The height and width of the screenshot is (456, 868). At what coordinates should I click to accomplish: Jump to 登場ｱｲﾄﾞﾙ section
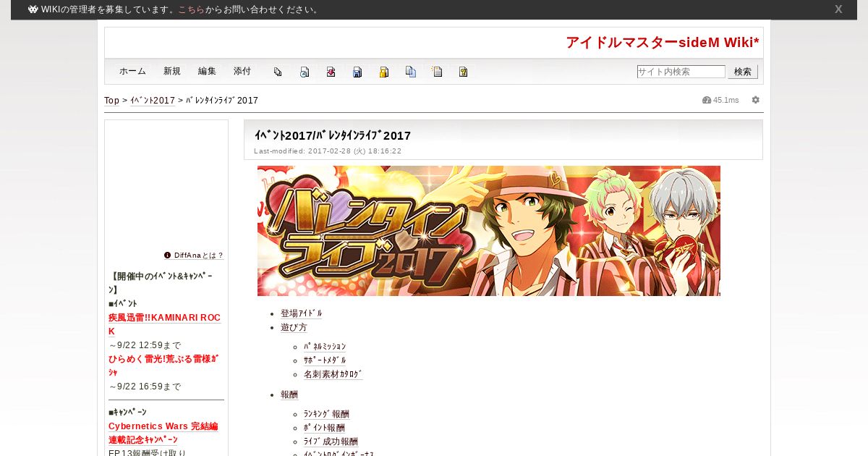click(302, 313)
